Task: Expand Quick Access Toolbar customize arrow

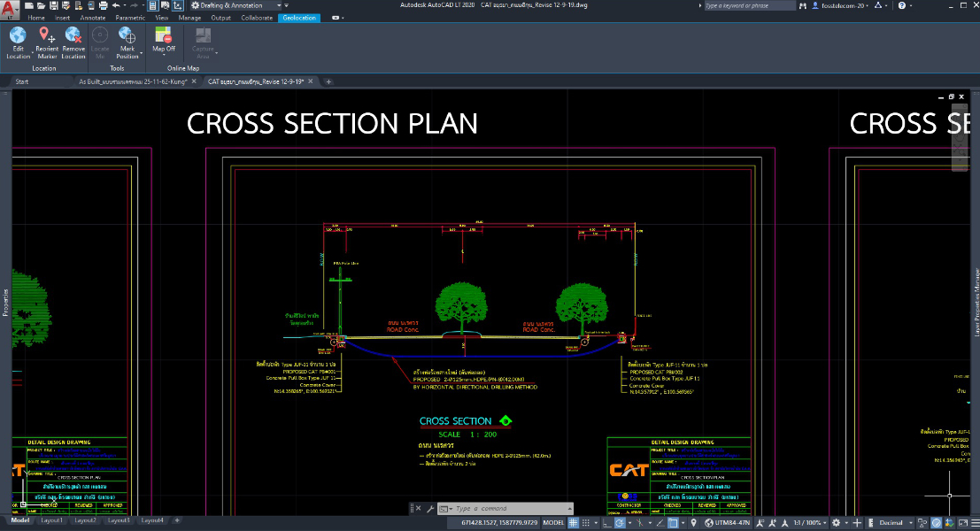Action: click(286, 5)
